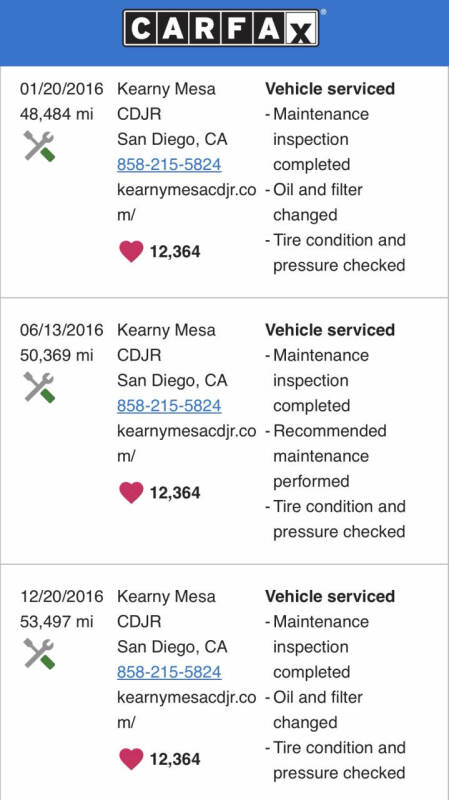Tap heart icon in the 50,369 mi entry
The image size is (449, 800).
(x=131, y=493)
